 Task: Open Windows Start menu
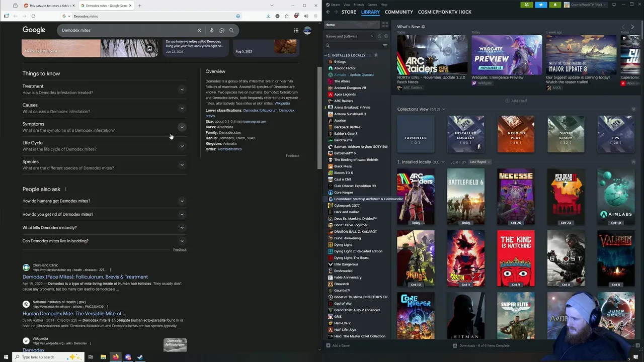(6, 357)
